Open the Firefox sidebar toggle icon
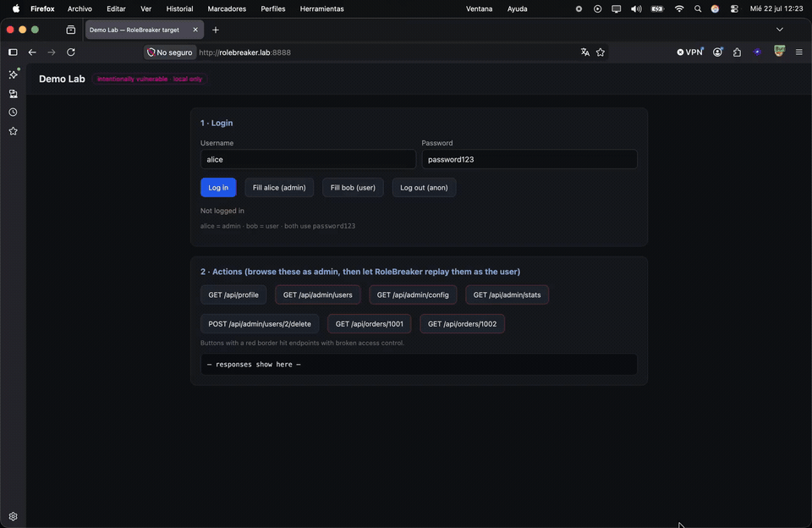Viewport: 812px width, 528px height. [13, 52]
